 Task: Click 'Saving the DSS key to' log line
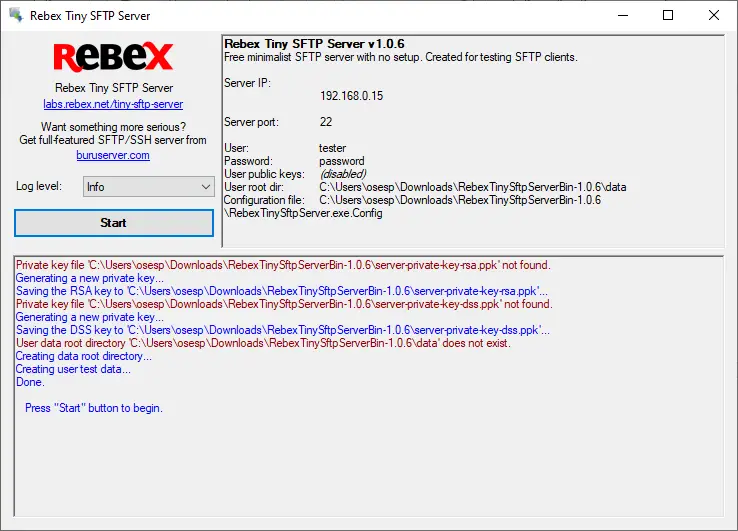point(282,330)
